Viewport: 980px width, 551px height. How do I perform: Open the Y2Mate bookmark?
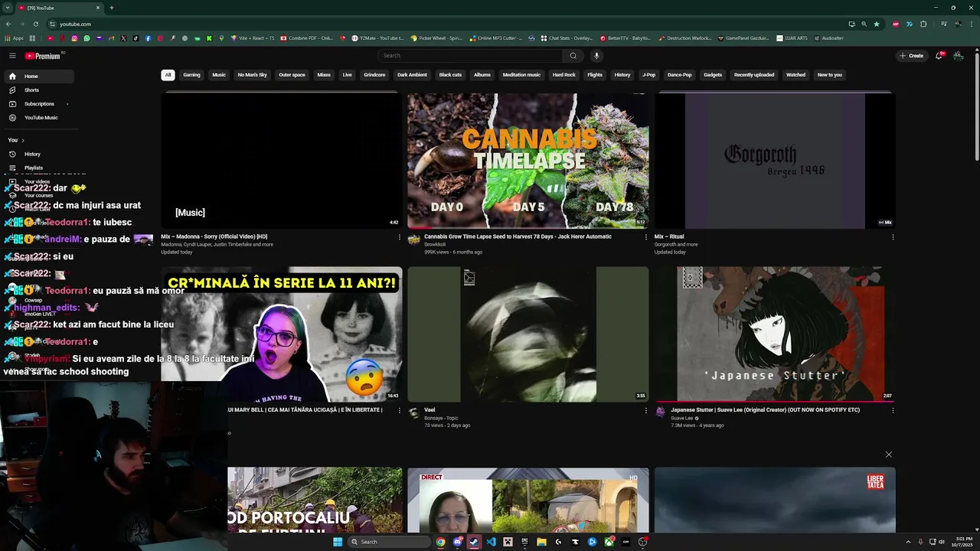376,37
